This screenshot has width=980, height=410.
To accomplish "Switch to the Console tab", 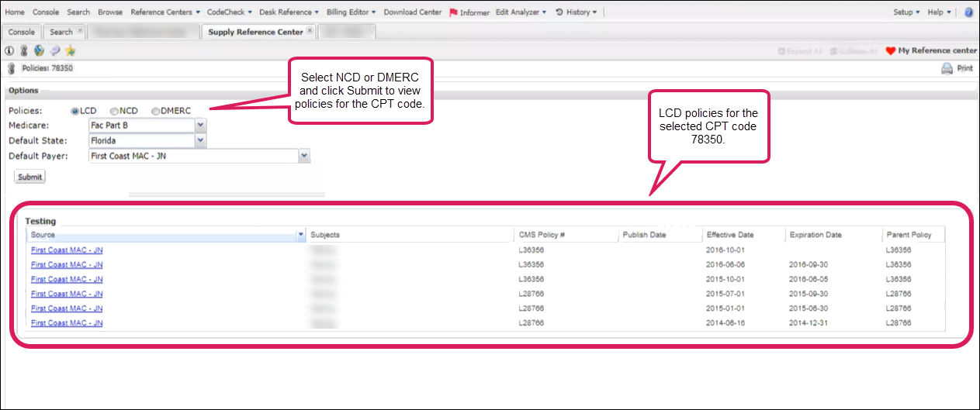I will [x=22, y=32].
